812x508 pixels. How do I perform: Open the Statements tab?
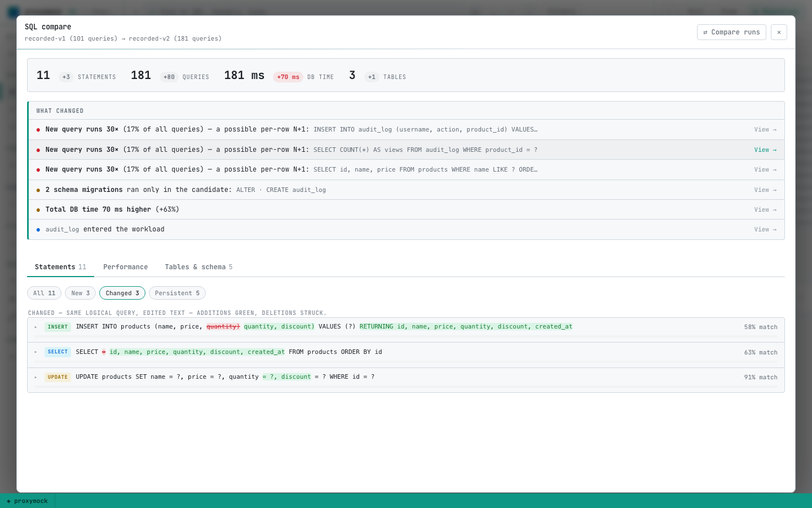tap(60, 267)
